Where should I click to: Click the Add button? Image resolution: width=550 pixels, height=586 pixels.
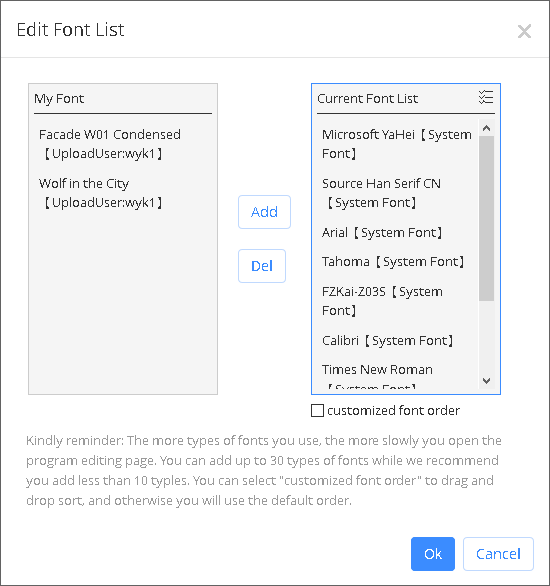coord(264,212)
